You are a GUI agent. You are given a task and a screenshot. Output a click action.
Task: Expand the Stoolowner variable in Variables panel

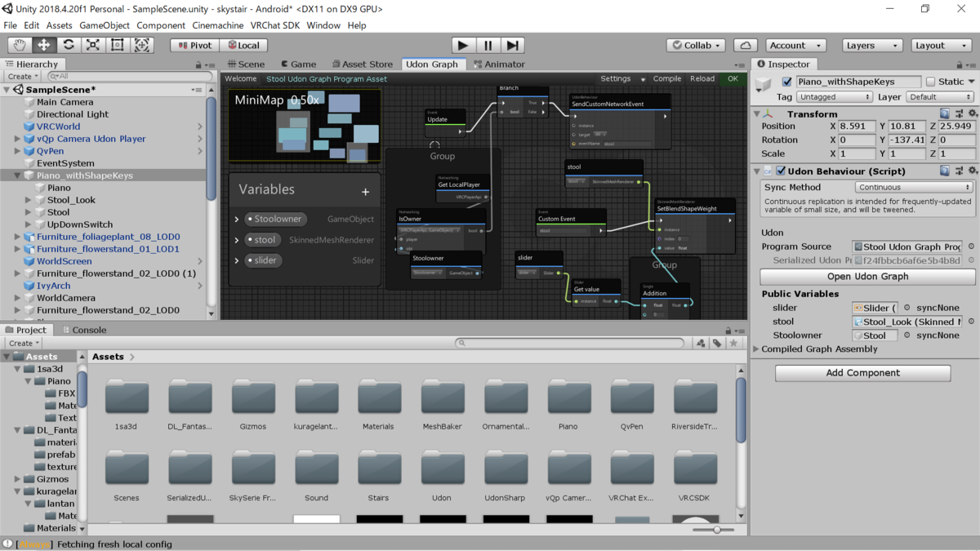pos(237,219)
